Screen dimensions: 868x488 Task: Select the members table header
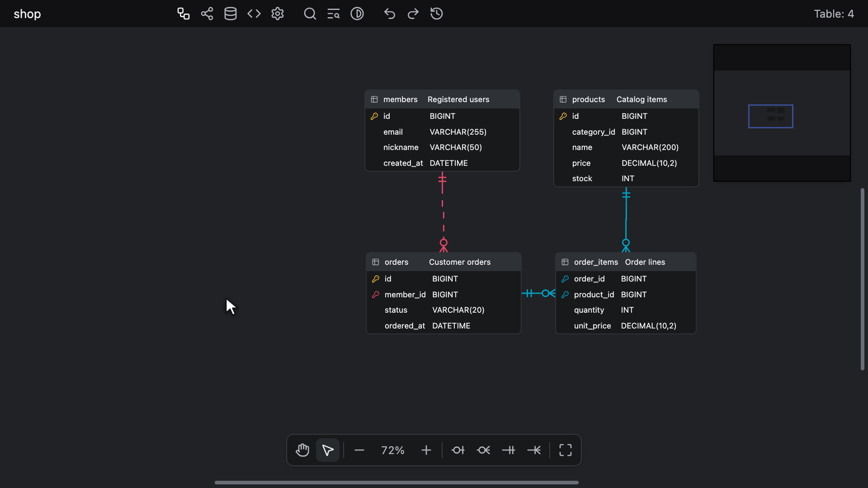(x=442, y=99)
